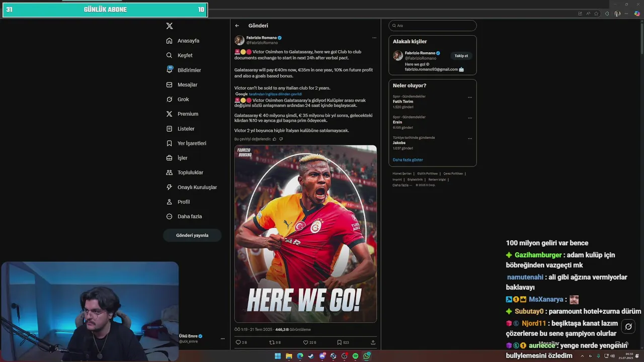Open Profil page

[179, 202]
